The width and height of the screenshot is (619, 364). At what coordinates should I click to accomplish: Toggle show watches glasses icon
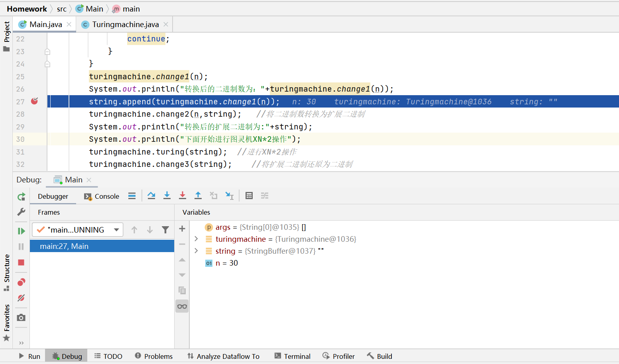[182, 306]
